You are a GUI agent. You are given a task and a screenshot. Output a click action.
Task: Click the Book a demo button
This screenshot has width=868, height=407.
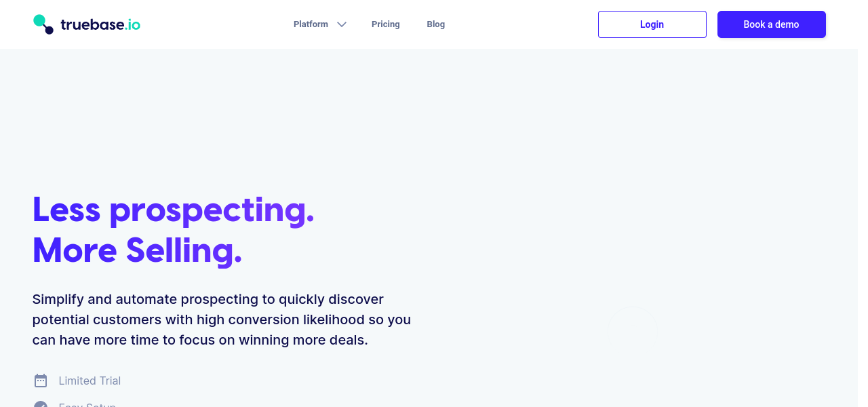(771, 24)
